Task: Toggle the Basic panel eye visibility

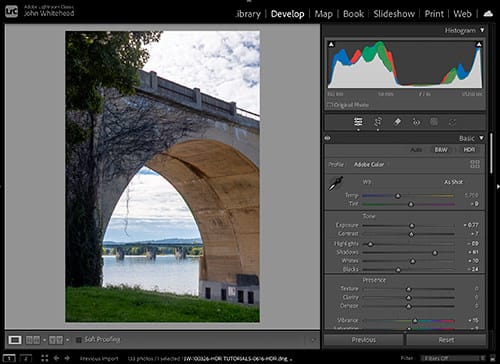Action: coord(328,138)
